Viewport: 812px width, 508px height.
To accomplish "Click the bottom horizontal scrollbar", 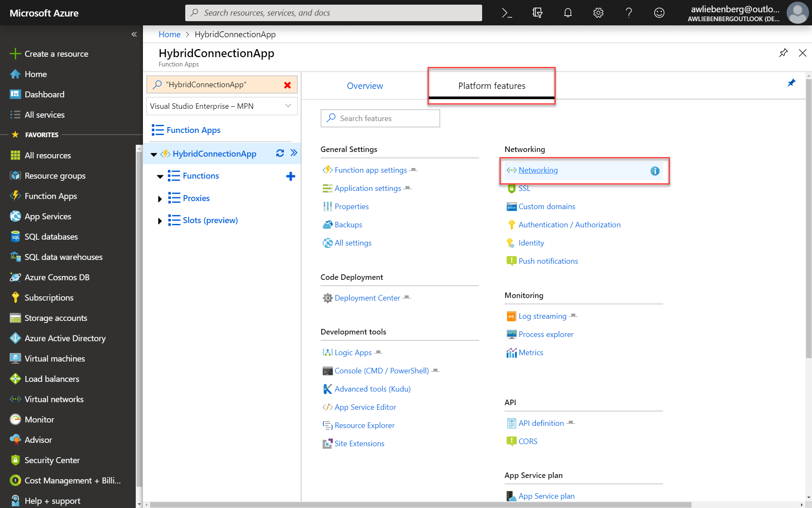I will 421,505.
